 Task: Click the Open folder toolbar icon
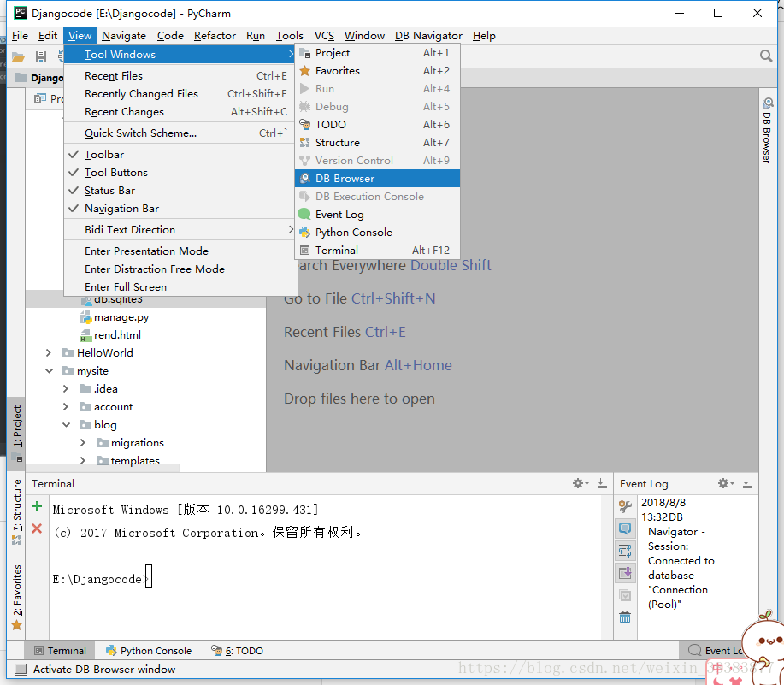(x=18, y=56)
